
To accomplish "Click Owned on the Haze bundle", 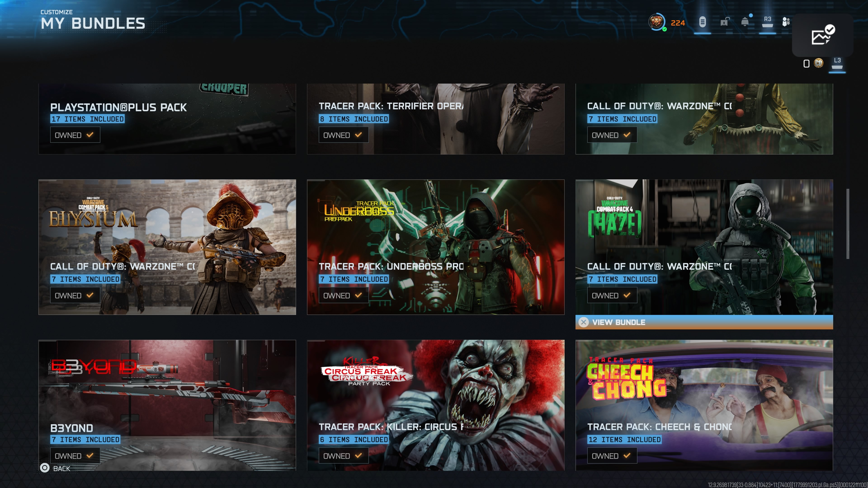I will tap(612, 295).
